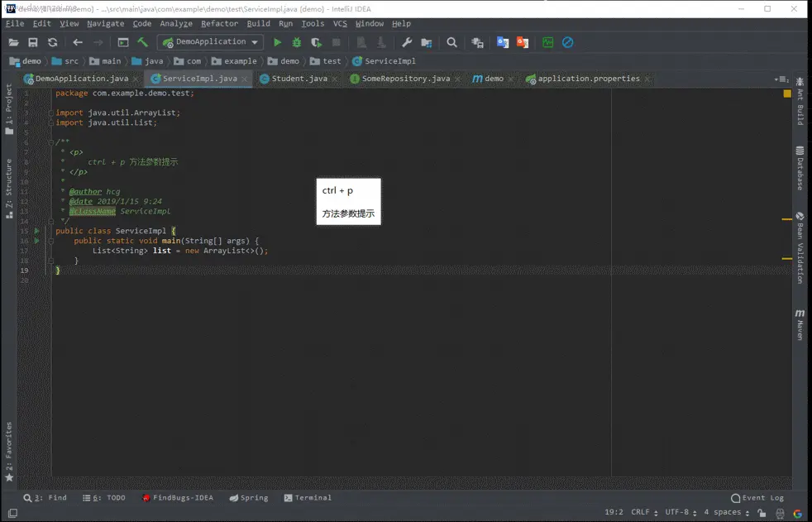Switch to the application.properties tab

[x=589, y=79]
